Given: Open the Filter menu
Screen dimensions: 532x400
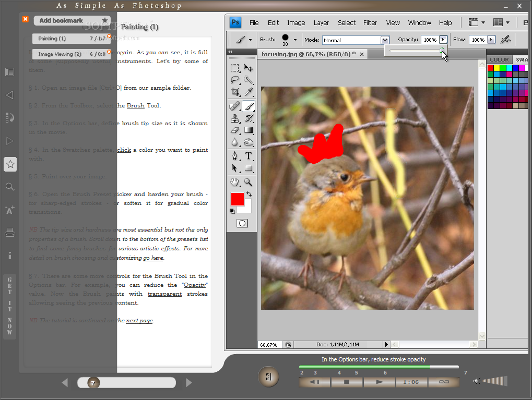Looking at the screenshot, I should coord(370,23).
